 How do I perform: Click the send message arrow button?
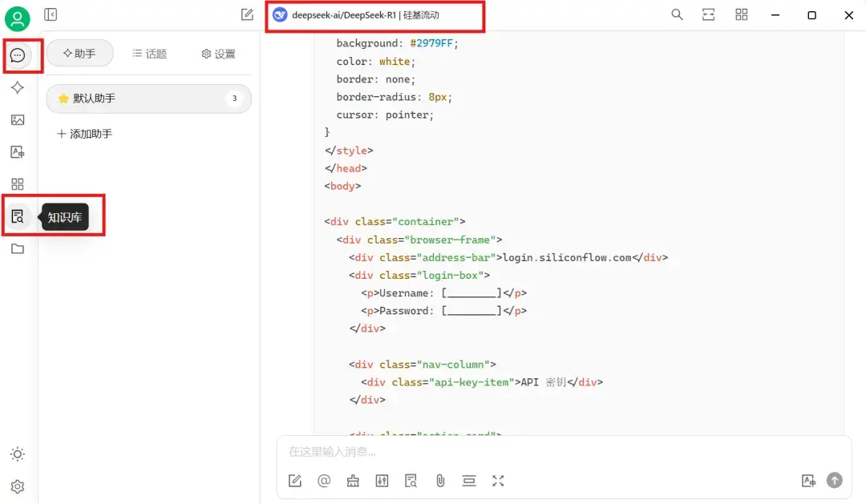click(x=835, y=480)
